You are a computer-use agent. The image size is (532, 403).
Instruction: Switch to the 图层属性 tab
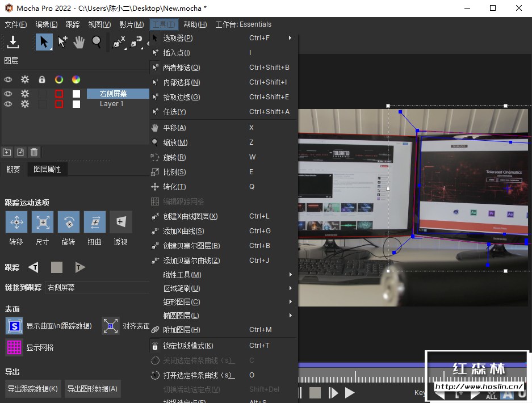coord(47,169)
